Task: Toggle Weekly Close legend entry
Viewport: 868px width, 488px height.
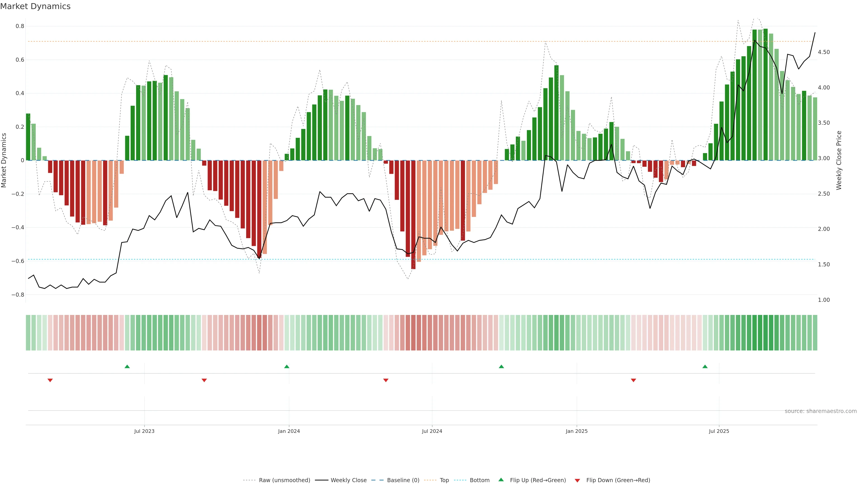Action: click(348, 480)
